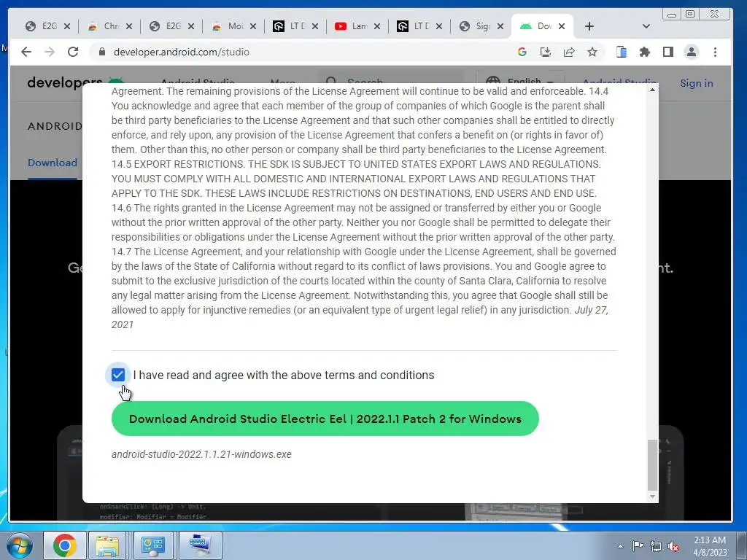Screen dimensions: 747x560
Task: Click the scroll down arrow in dialog
Action: [x=652, y=497]
